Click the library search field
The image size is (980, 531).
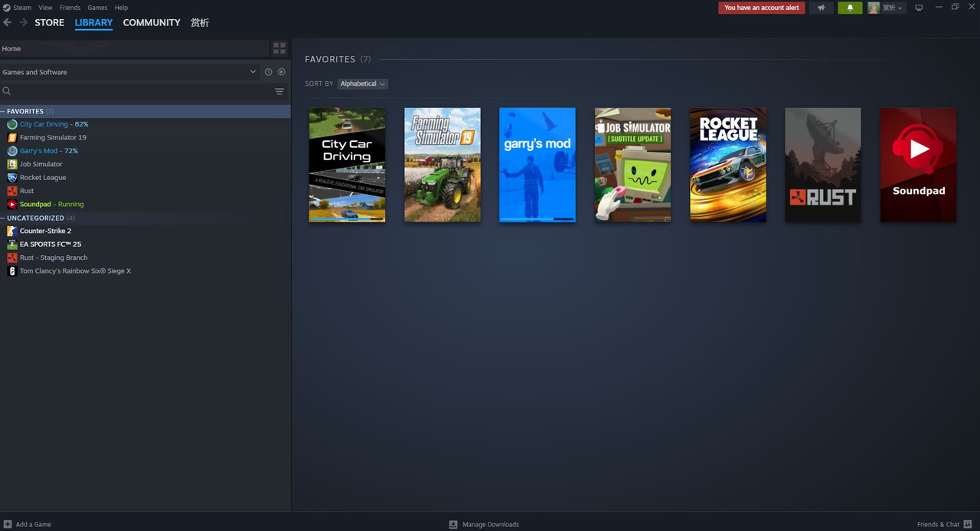click(136, 91)
